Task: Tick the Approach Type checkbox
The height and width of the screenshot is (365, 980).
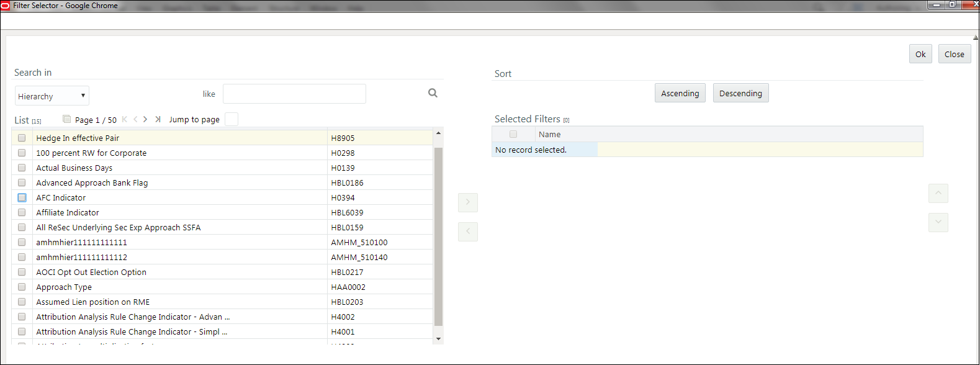Action: coord(22,287)
